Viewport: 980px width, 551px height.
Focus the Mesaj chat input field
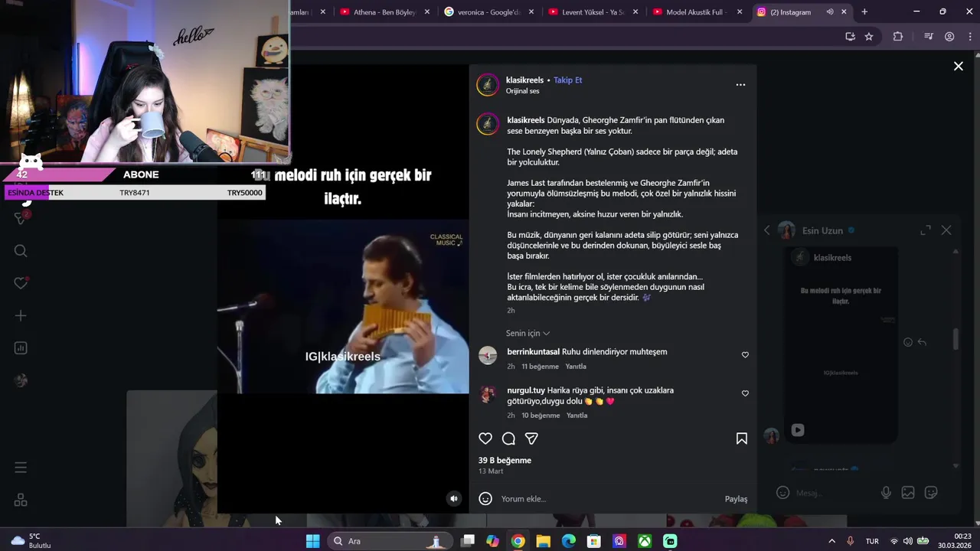pos(835,493)
